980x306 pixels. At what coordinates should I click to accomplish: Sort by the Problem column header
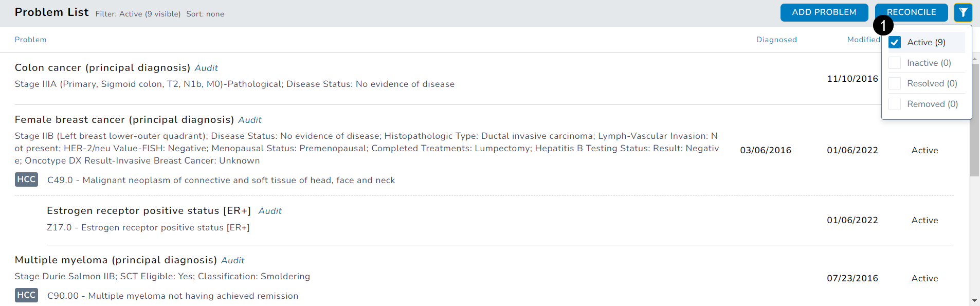tap(30, 40)
